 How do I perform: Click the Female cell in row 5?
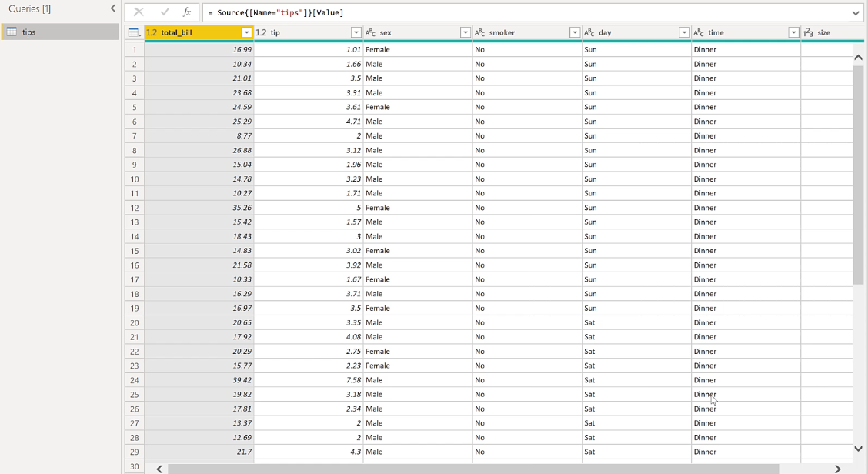418,108
